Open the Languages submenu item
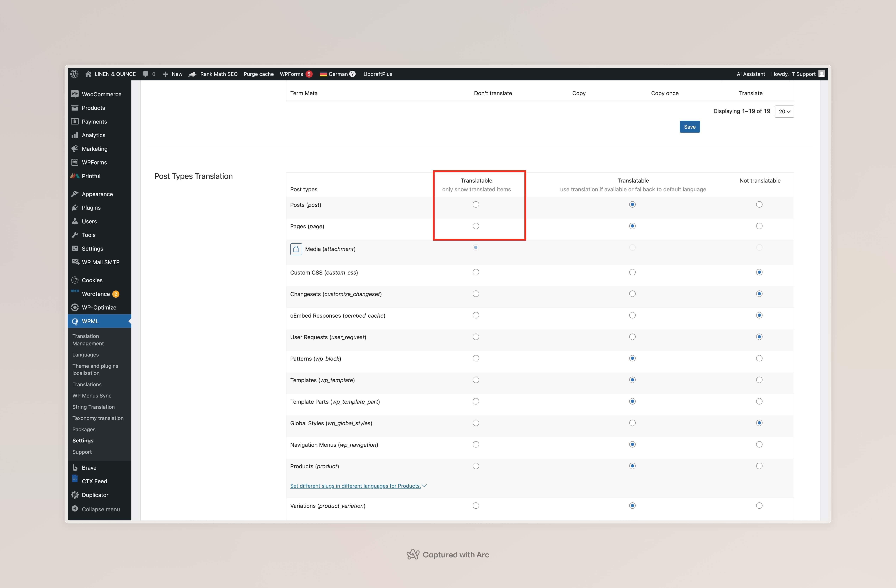Viewport: 896px width, 588px height. click(x=85, y=355)
